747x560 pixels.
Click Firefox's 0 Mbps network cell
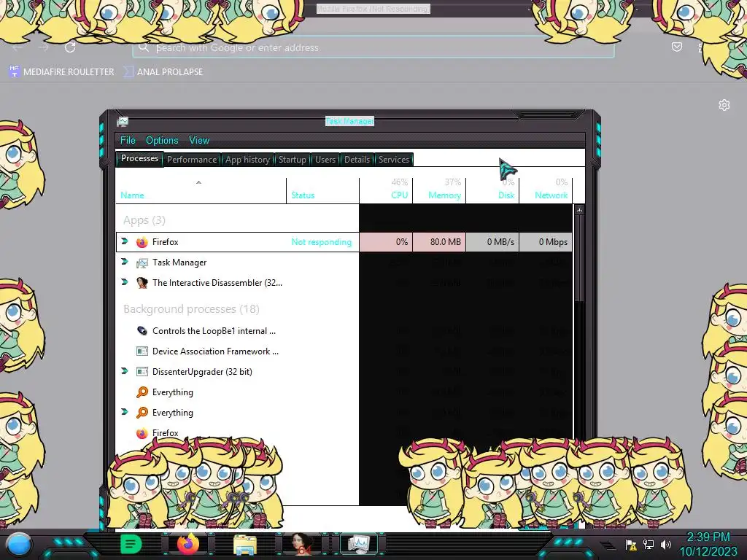point(546,242)
